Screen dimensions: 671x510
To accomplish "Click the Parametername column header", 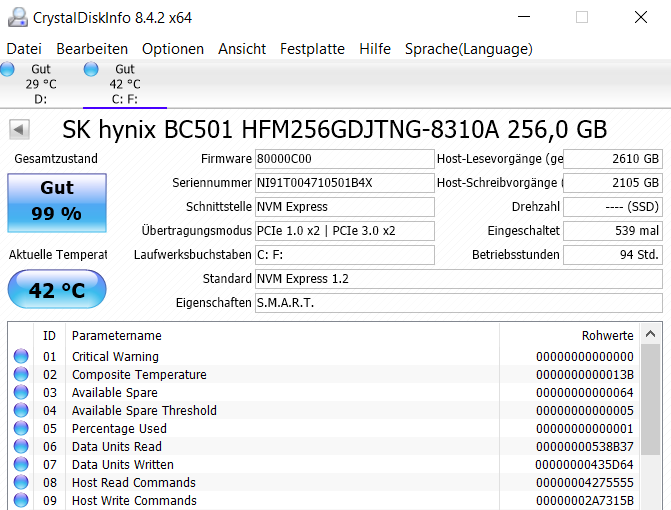I will 282,335.
